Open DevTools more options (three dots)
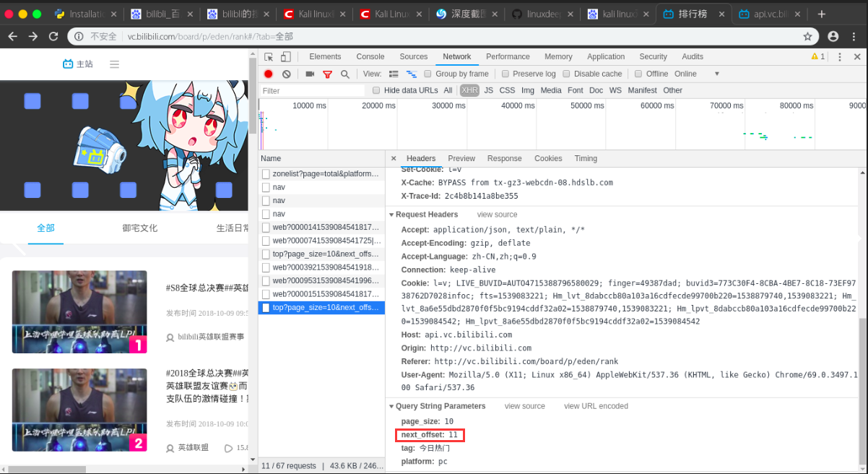Viewport: 868px width, 474px height. [838, 57]
